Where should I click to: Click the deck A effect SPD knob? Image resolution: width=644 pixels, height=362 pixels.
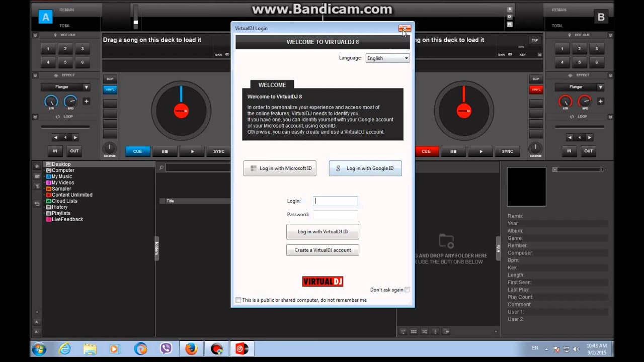70,101
